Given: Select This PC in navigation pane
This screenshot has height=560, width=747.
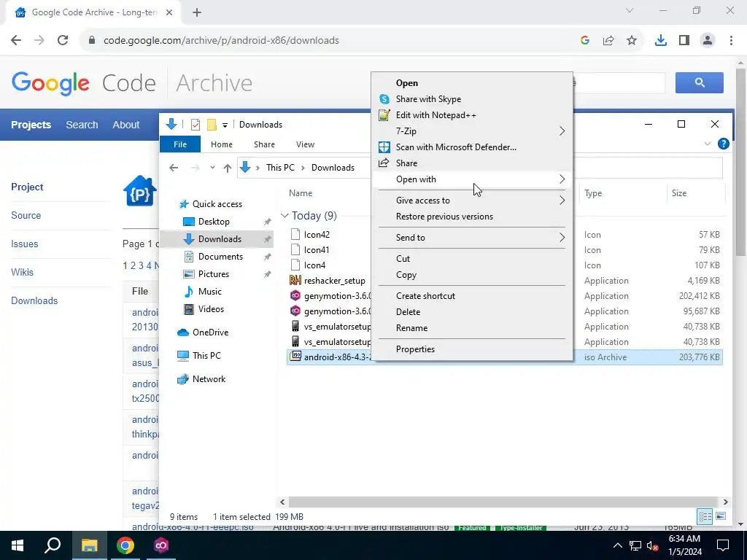Looking at the screenshot, I should tap(206, 356).
